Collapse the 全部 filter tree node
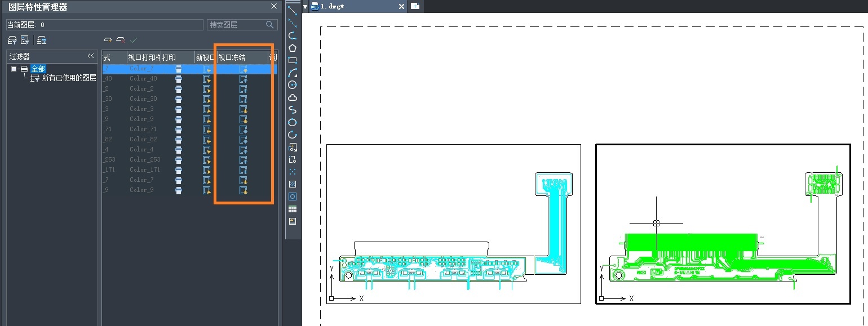This screenshot has height=326, width=868. pos(14,69)
